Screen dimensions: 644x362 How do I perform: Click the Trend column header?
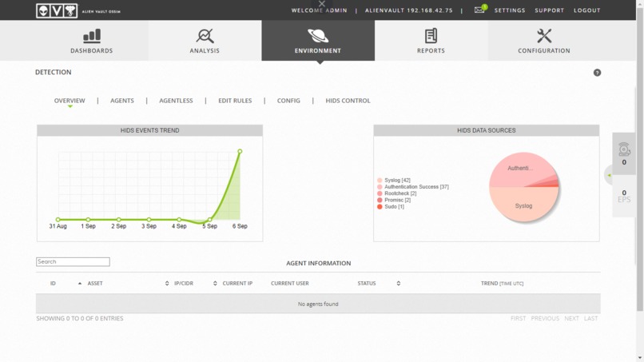pyautogui.click(x=502, y=284)
